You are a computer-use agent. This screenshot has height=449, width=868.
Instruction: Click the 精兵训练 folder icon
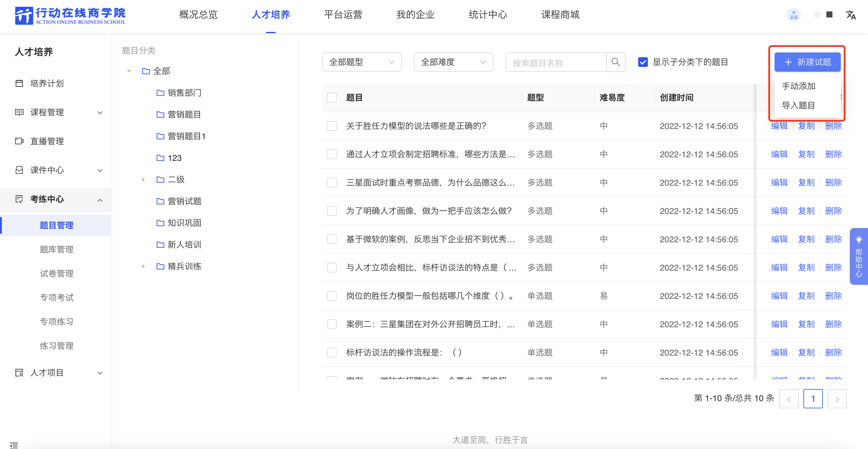point(160,266)
